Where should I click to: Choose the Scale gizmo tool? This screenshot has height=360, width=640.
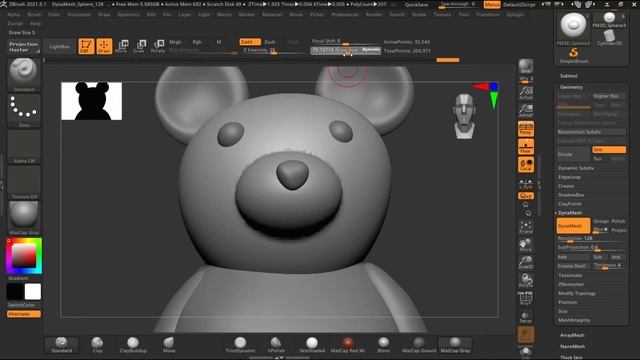pos(139,47)
